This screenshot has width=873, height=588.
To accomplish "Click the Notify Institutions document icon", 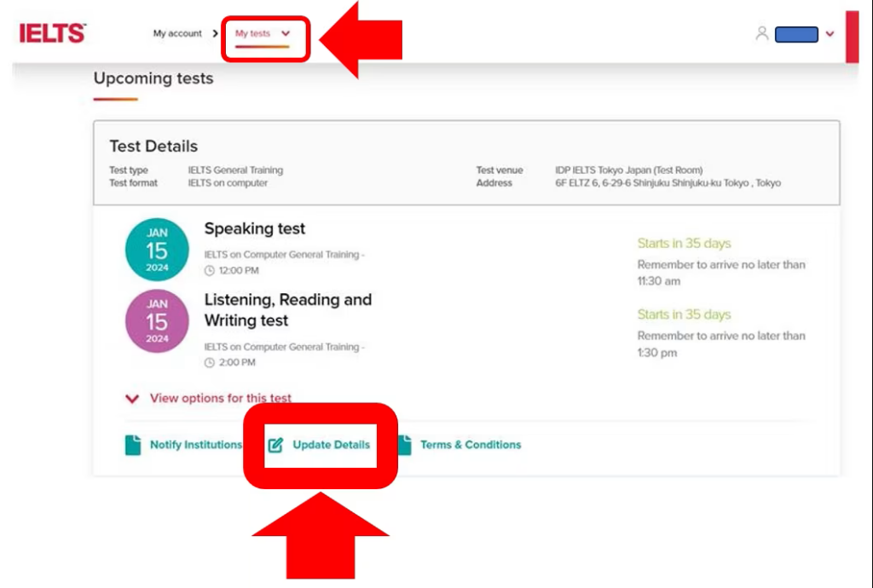I will (x=133, y=445).
